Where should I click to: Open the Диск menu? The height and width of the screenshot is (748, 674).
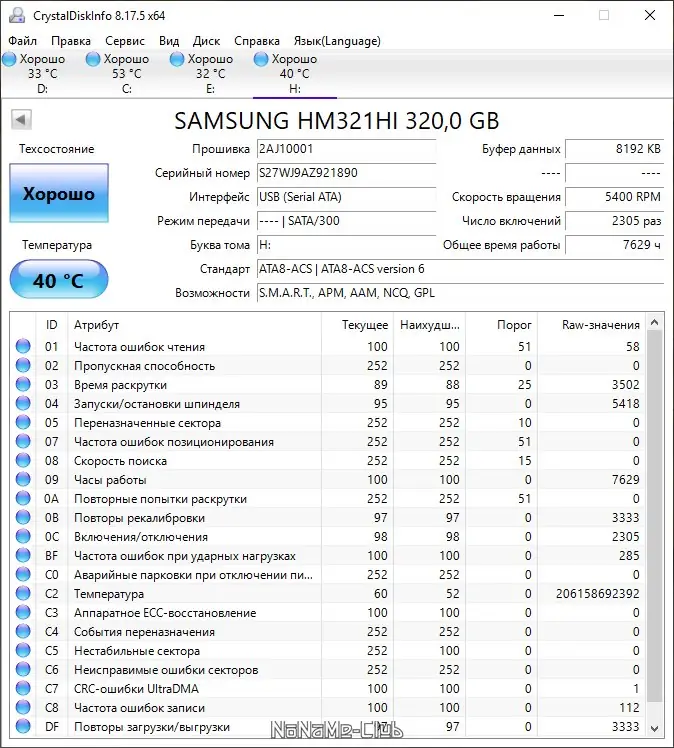207,41
